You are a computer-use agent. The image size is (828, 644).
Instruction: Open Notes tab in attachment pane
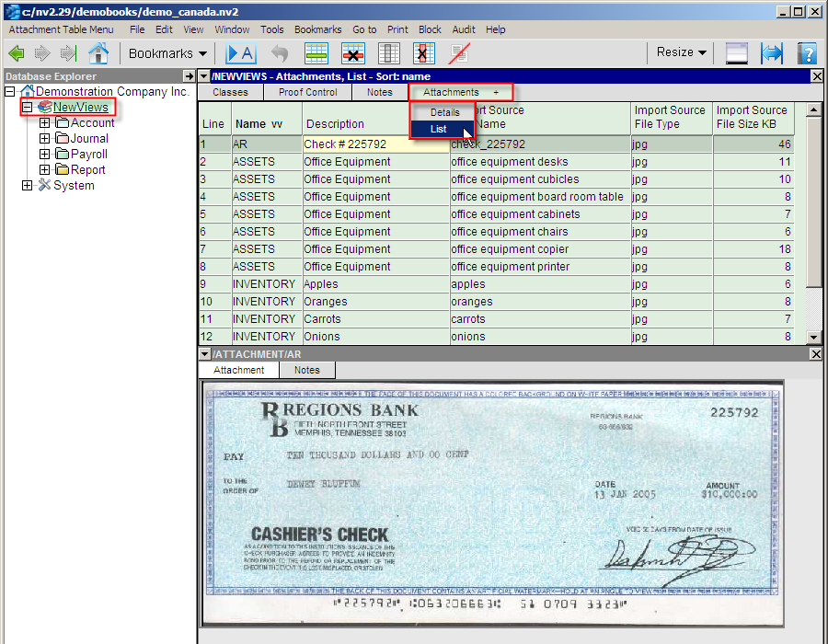(306, 370)
